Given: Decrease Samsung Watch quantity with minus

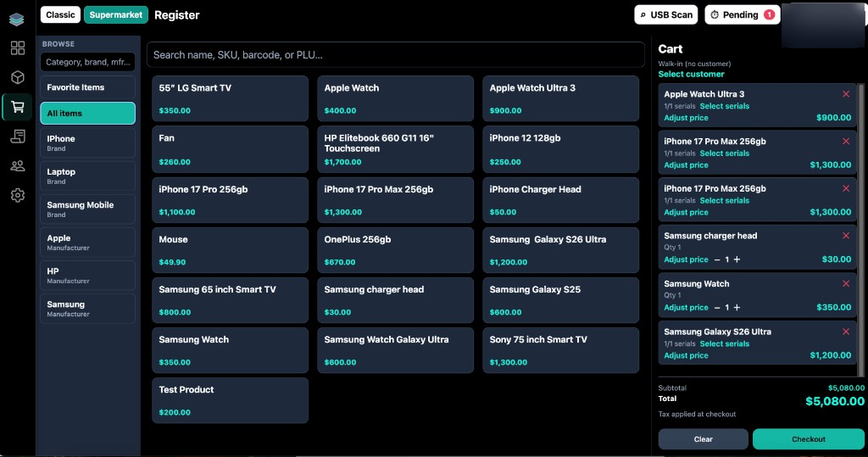Looking at the screenshot, I should click(717, 308).
